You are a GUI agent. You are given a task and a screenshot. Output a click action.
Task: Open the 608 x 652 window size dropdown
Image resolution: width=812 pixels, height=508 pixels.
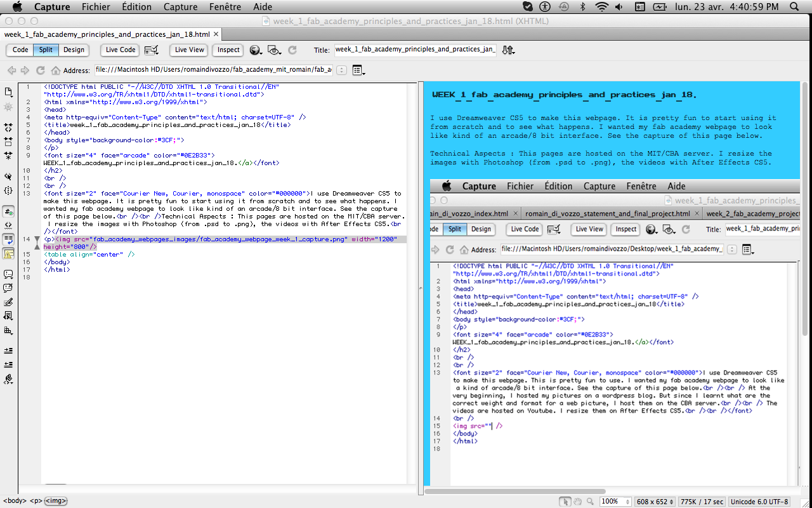(655, 501)
